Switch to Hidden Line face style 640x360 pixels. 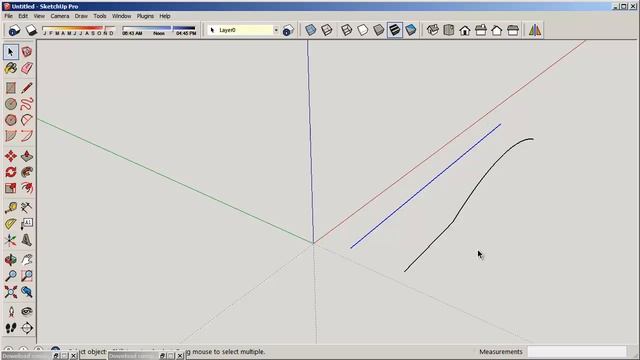(362, 30)
